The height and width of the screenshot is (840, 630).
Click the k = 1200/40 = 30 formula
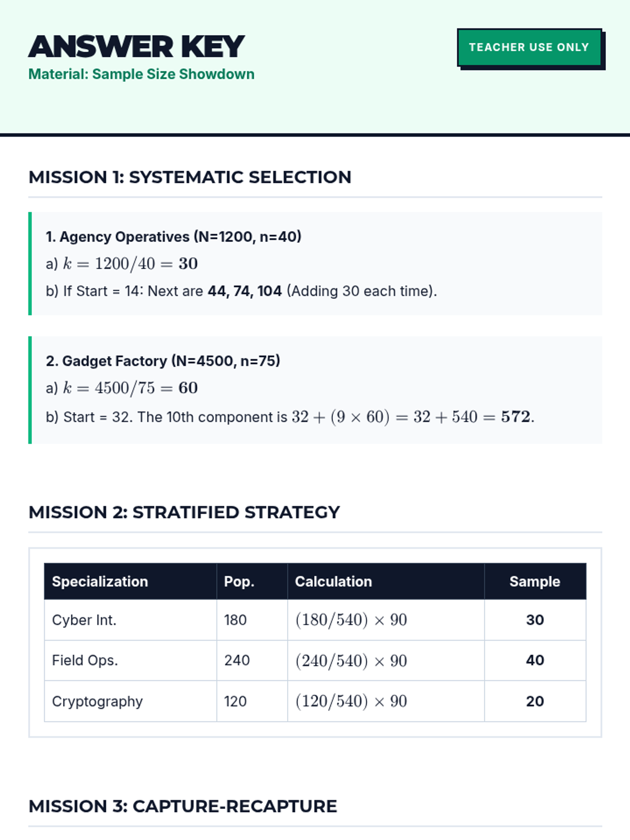pos(130,264)
